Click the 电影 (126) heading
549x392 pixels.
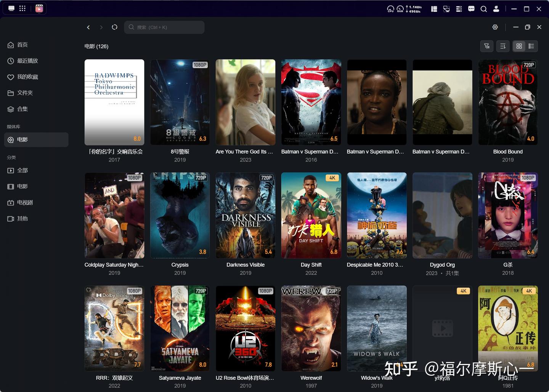click(96, 46)
